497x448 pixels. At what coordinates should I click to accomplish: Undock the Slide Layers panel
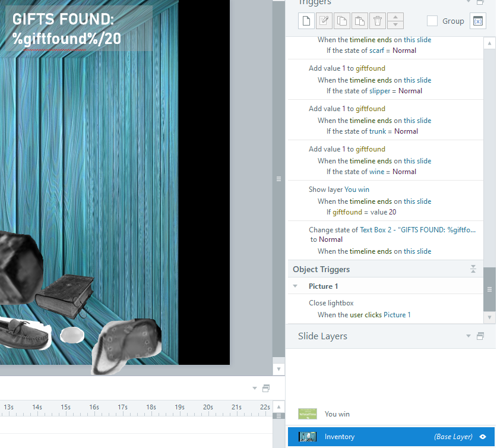480,336
